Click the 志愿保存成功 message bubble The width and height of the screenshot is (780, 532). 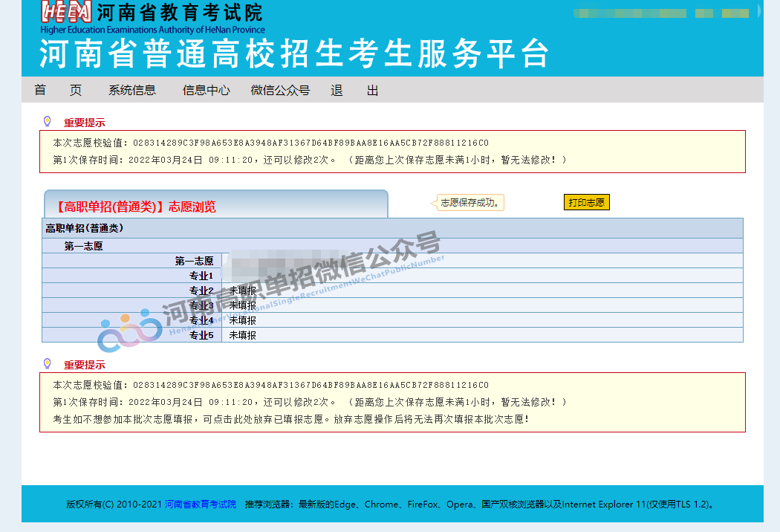tap(470, 202)
